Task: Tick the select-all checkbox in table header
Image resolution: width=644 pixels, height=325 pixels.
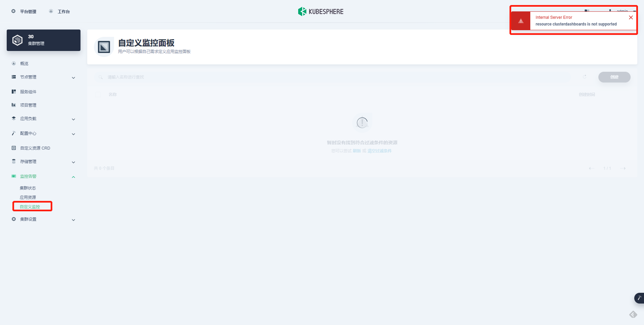Action: (98, 95)
